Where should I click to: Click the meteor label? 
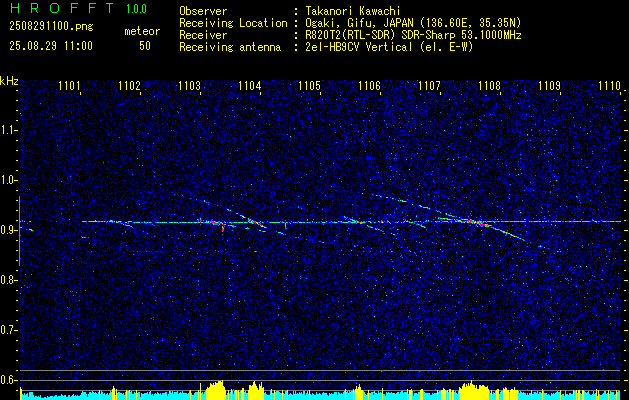point(142,31)
